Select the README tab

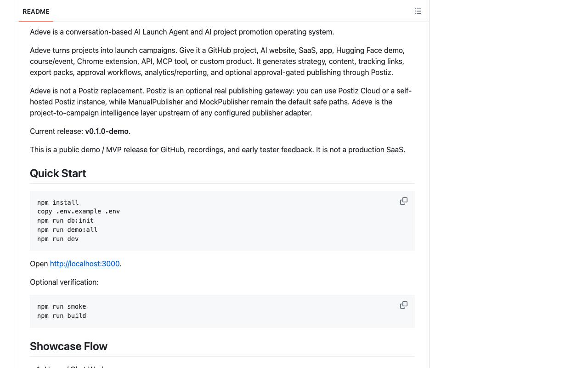tap(36, 11)
